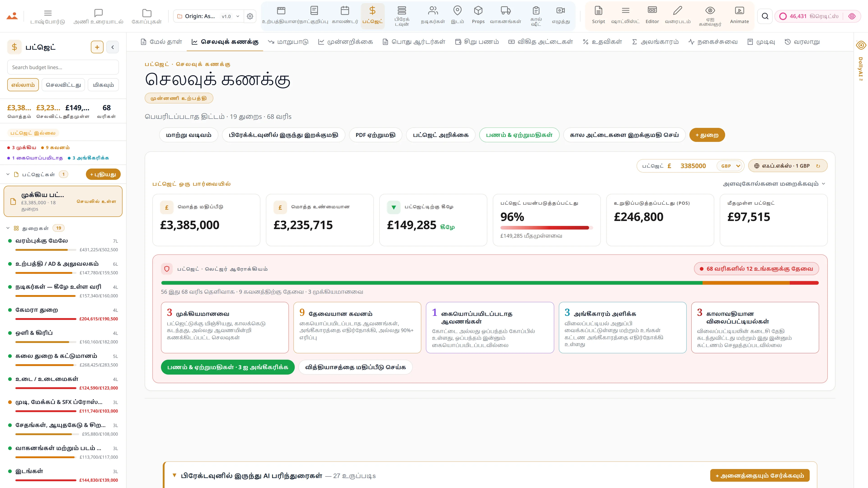The width and height of the screenshot is (868, 488).
Task: Select the செலவிட்டது filter chip
Action: [63, 85]
